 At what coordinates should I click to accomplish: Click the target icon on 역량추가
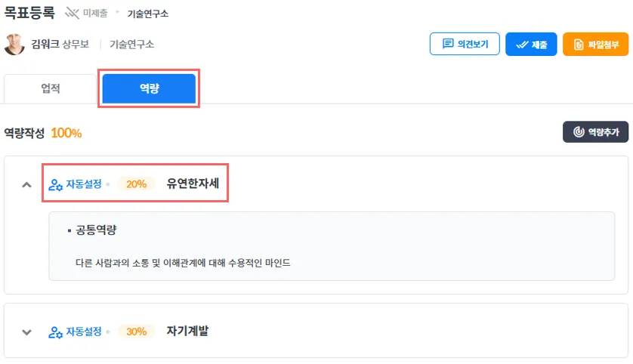click(579, 132)
